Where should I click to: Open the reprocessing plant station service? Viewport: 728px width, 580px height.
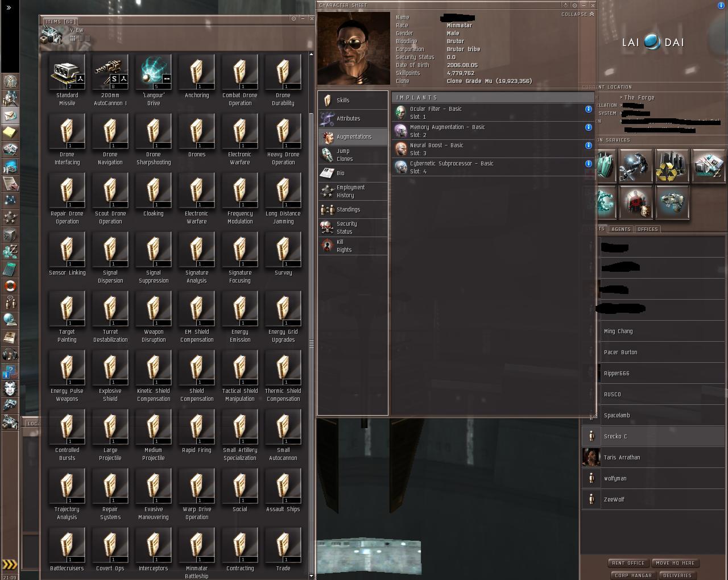[x=672, y=165]
